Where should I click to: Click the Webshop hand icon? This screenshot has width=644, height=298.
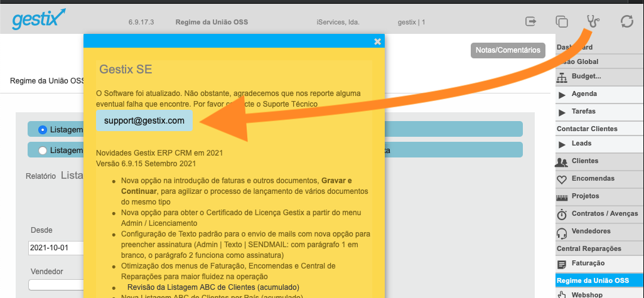click(x=561, y=294)
